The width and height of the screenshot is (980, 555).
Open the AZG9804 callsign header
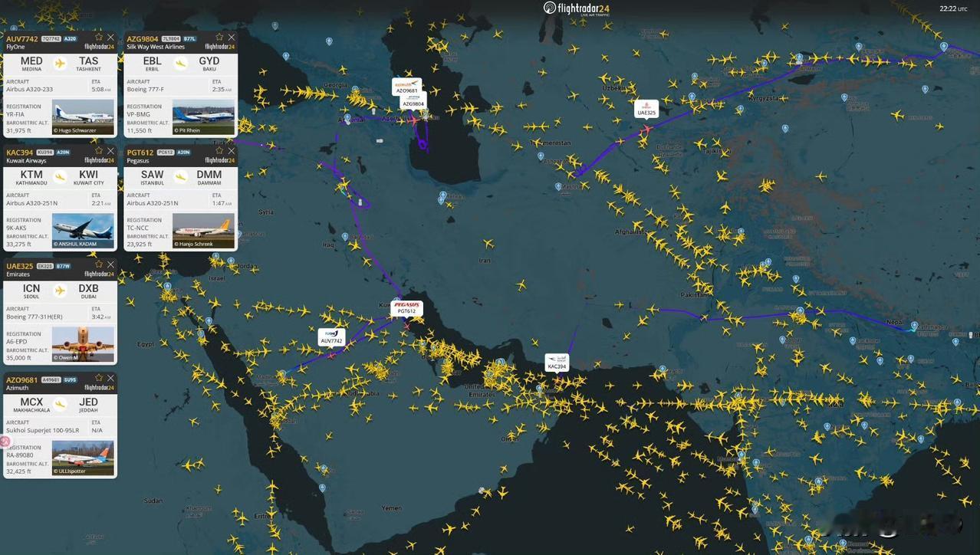tap(143, 38)
